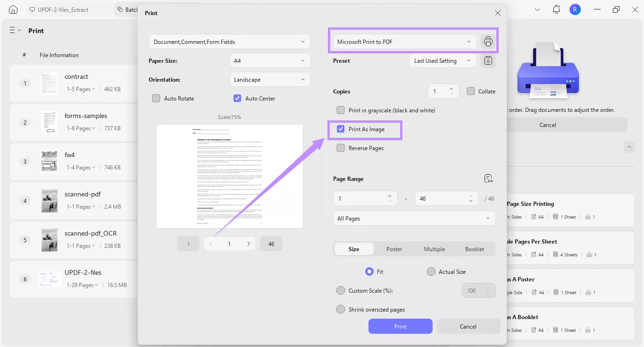Expand the Orientation Landscape dropdown
The image size is (644, 347).
tap(270, 80)
